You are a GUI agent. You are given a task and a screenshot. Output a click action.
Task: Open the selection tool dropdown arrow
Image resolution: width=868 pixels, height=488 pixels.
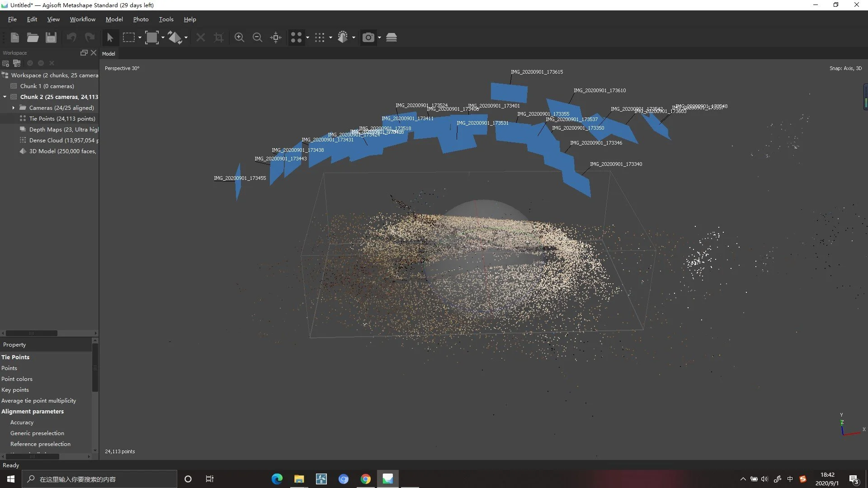click(140, 38)
